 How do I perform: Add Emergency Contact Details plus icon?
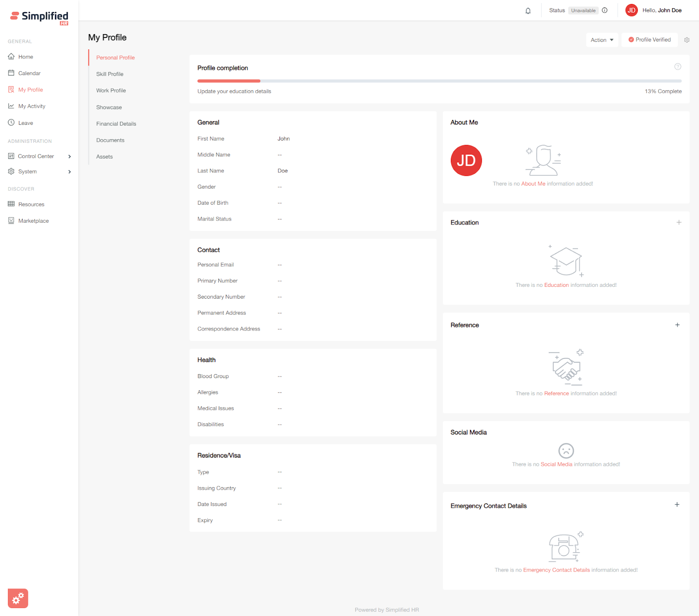pyautogui.click(x=677, y=505)
